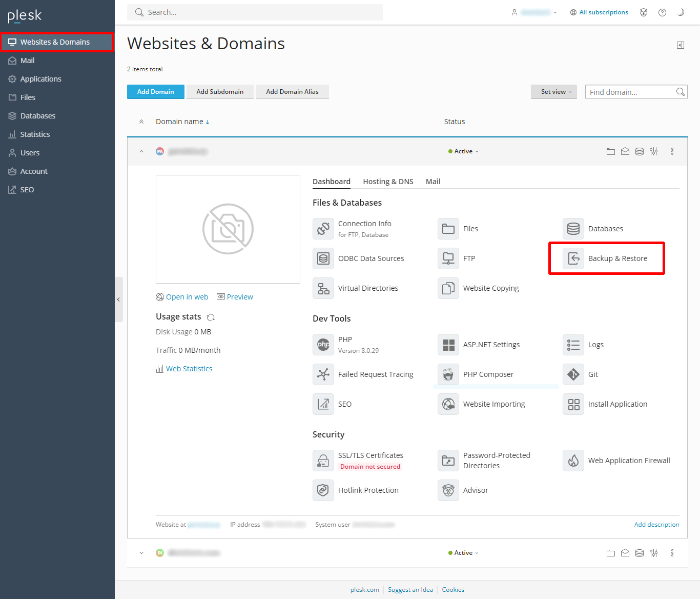Open Web Statistics link
This screenshot has height=599, width=700.
click(184, 369)
